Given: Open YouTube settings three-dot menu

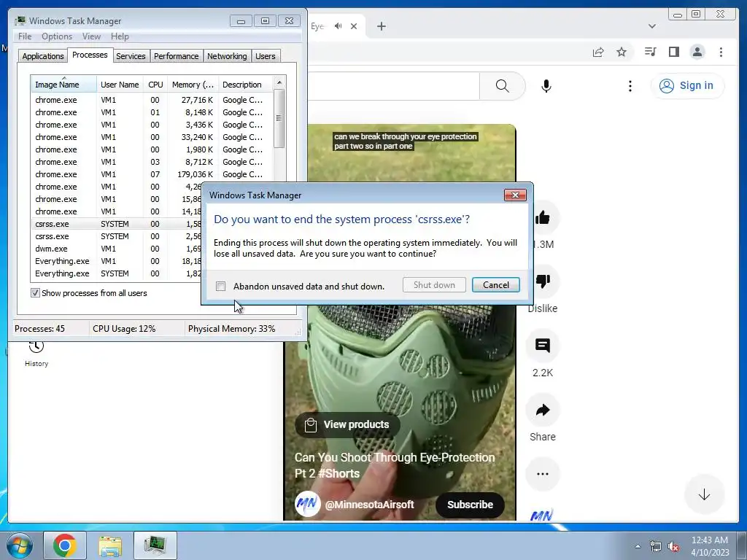Looking at the screenshot, I should [630, 86].
